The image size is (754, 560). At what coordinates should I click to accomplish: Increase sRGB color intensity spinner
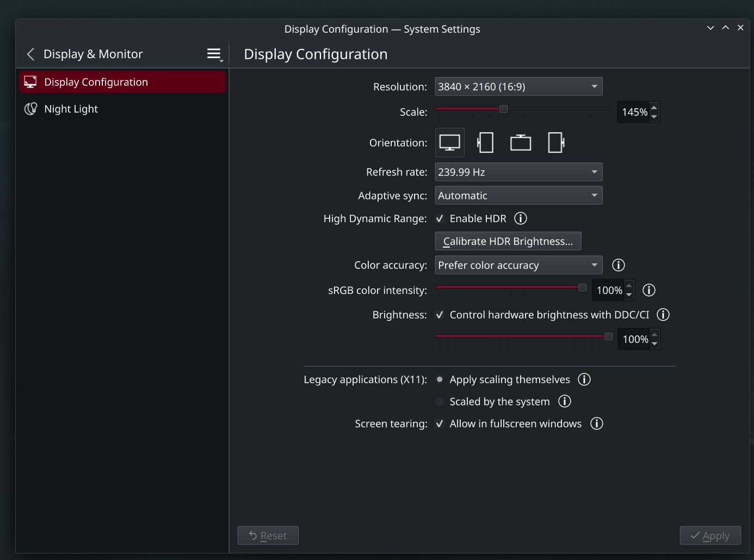pyautogui.click(x=629, y=285)
